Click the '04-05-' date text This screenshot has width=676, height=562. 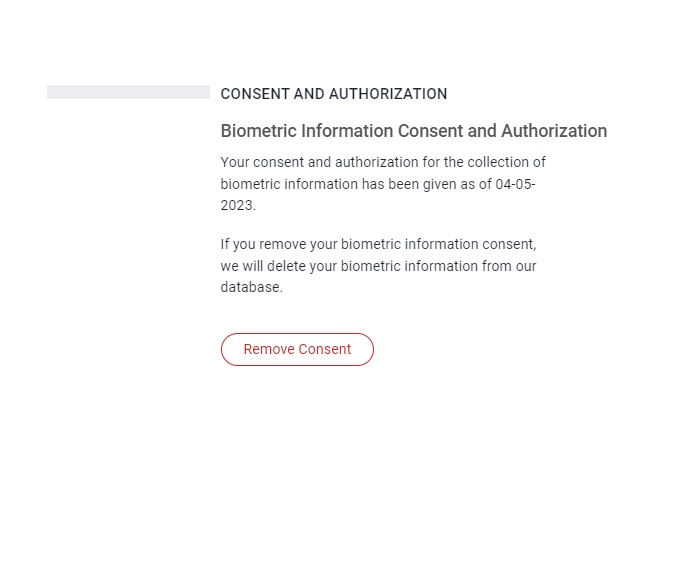tap(515, 184)
